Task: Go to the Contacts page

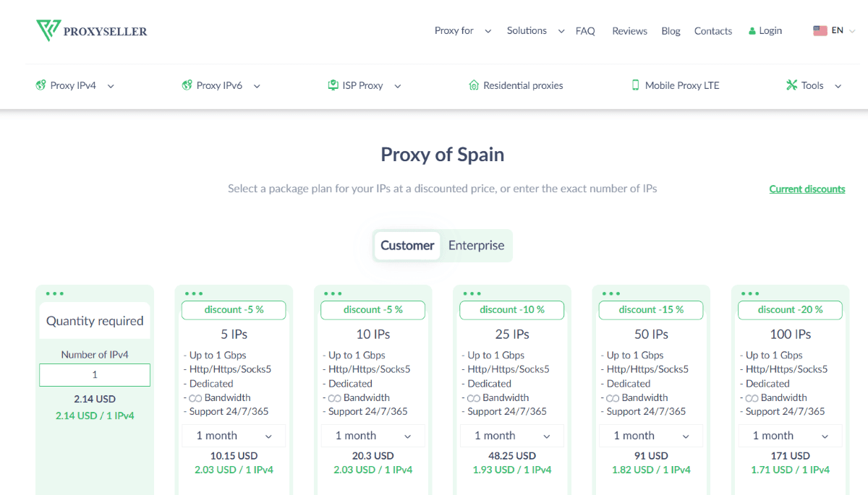Action: click(x=713, y=31)
